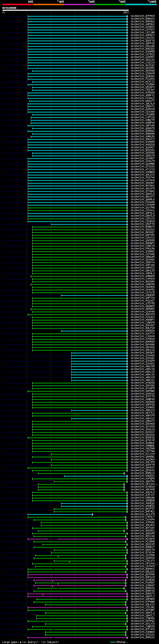The height and width of the screenshot is (644, 159).
Task: Select hit UniRef100_Q30GQ4
Action: pyautogui.click(x=143, y=356)
